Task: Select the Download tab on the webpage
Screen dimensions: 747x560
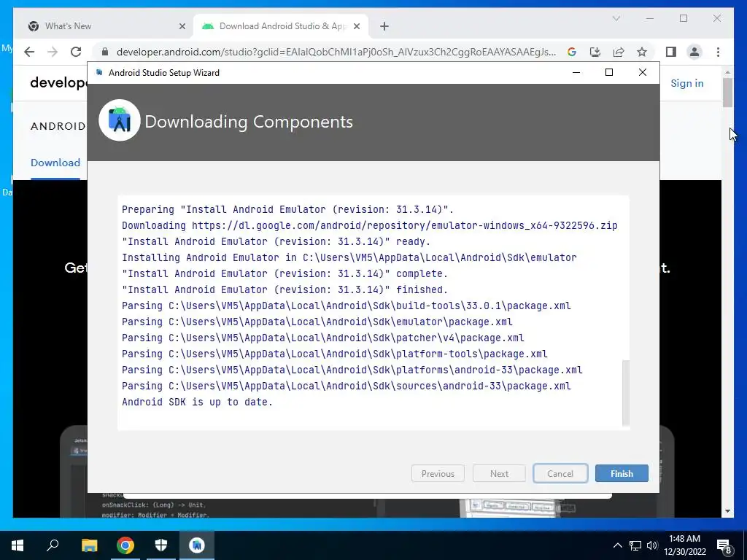Action: point(55,163)
